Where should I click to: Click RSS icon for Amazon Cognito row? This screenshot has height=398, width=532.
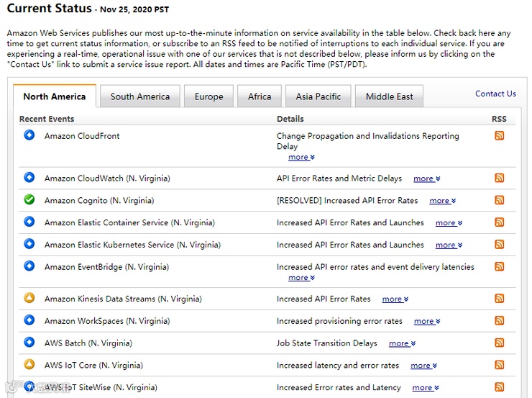(x=499, y=200)
